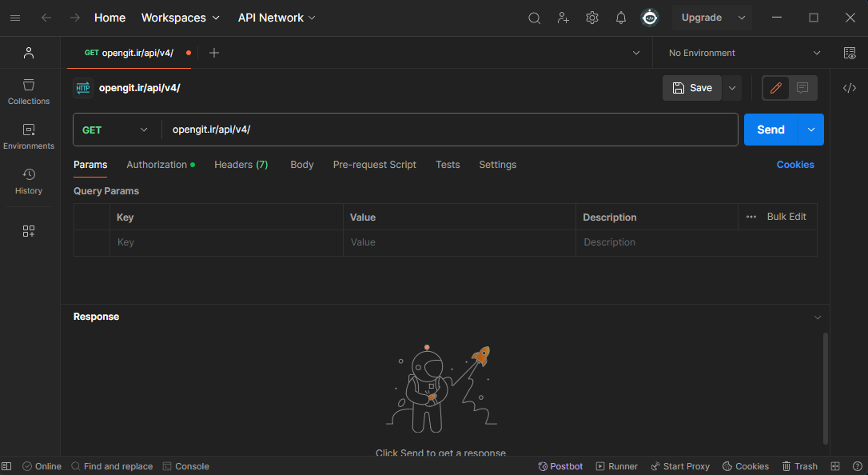Open the Cookies link beside request tabs
Viewport: 868px width, 475px height.
pos(795,165)
